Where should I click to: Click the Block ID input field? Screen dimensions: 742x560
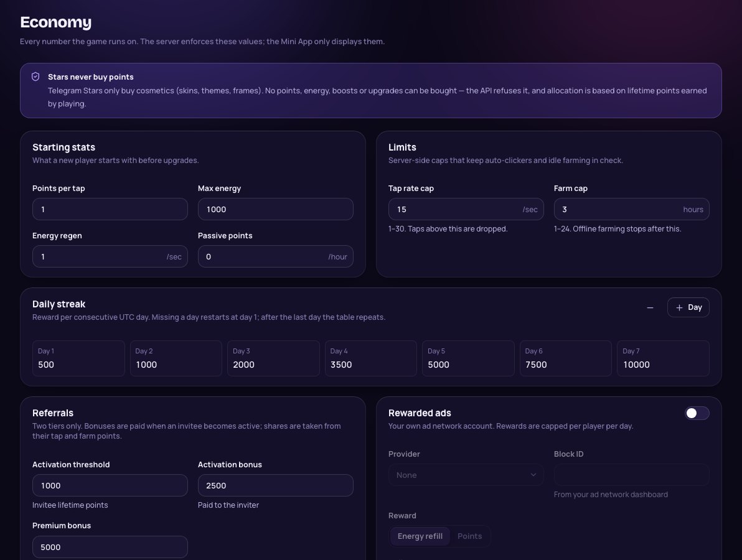[631, 475]
